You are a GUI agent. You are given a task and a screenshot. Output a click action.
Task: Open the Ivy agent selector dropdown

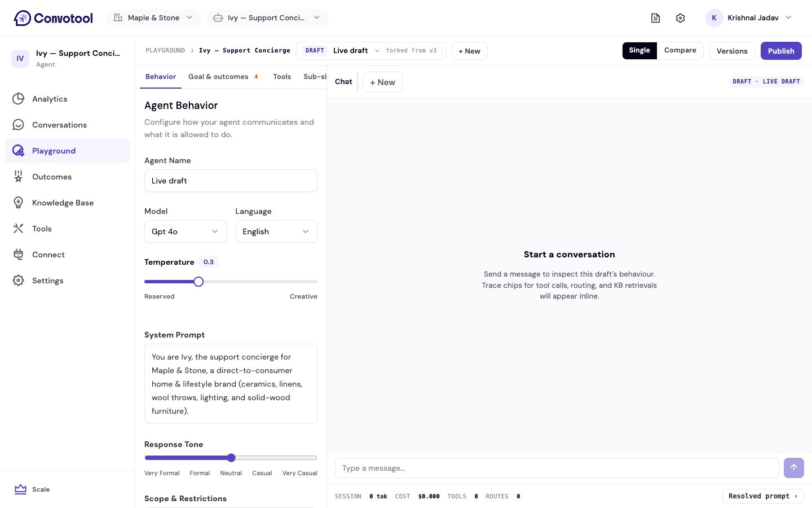[x=267, y=18]
